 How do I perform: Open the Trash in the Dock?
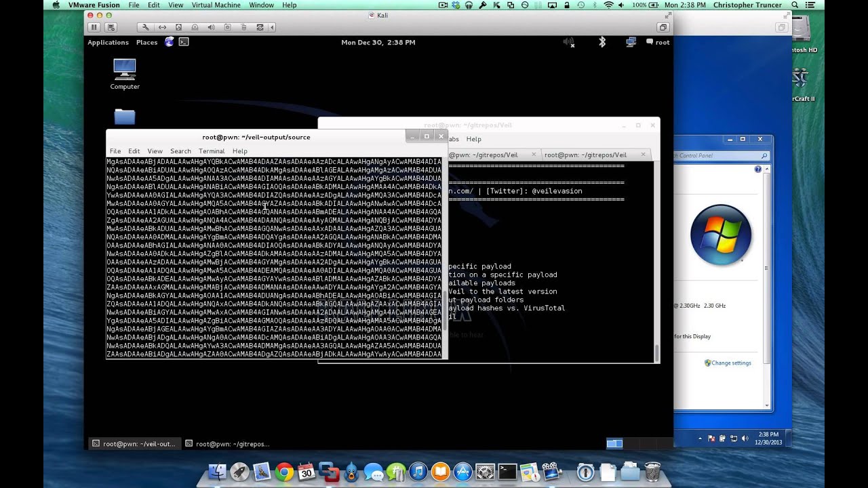coord(652,471)
